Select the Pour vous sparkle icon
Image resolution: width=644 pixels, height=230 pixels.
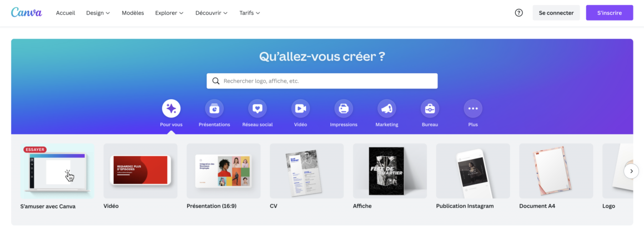[171, 109]
